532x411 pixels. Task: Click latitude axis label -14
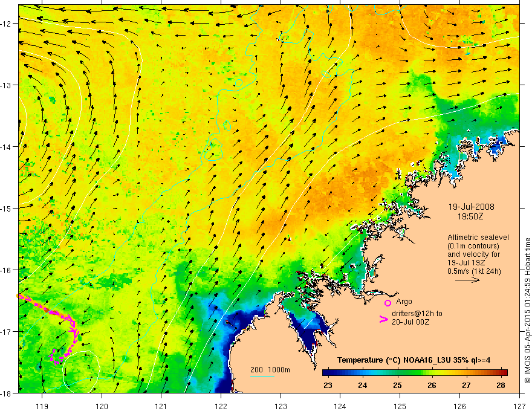(x=7, y=147)
